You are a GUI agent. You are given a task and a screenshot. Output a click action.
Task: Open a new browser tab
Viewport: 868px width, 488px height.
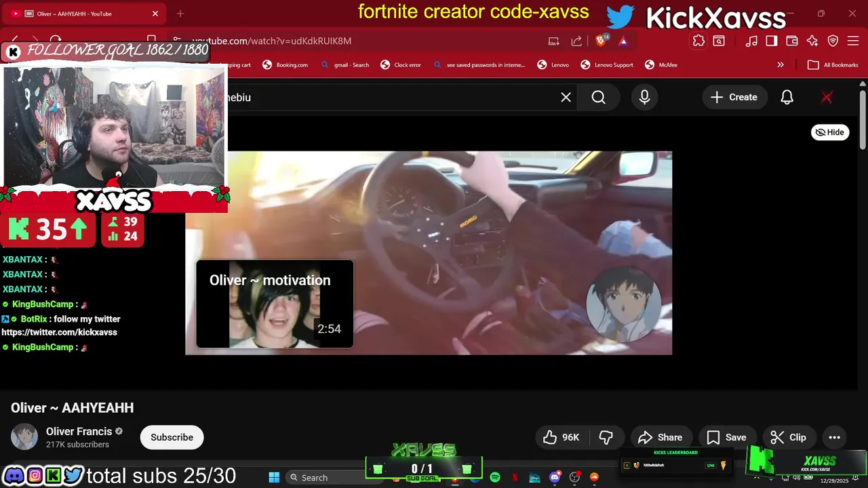click(x=180, y=14)
